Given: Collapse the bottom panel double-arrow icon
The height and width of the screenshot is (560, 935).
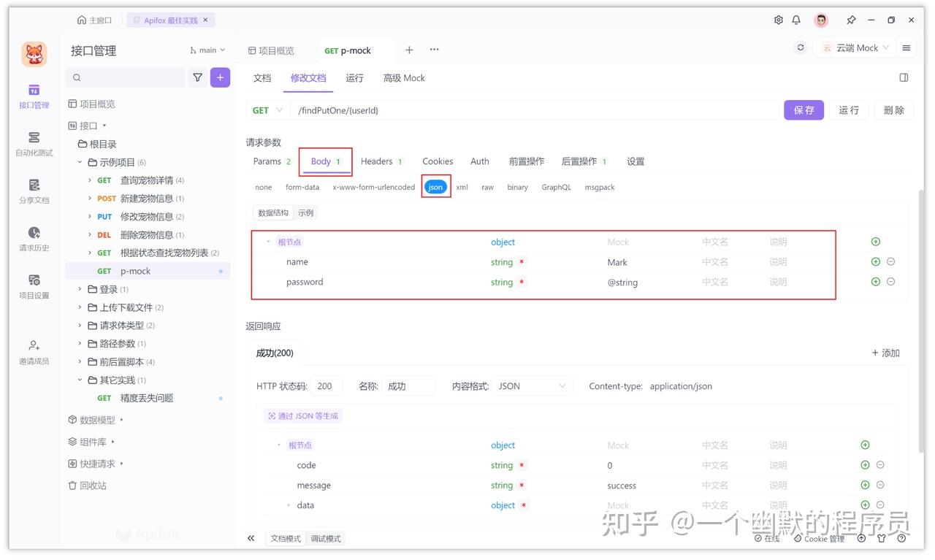Looking at the screenshot, I should click(251, 538).
